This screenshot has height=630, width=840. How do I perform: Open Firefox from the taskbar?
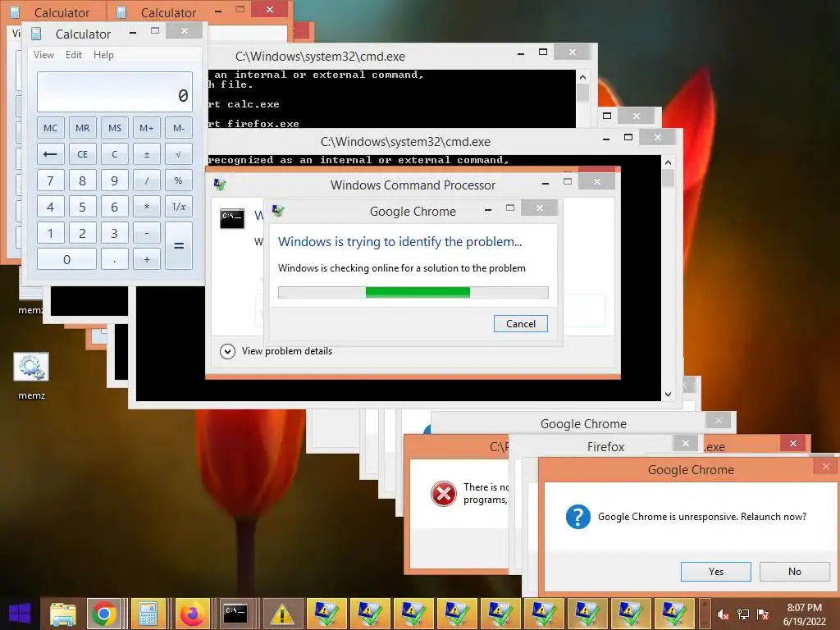pyautogui.click(x=192, y=614)
